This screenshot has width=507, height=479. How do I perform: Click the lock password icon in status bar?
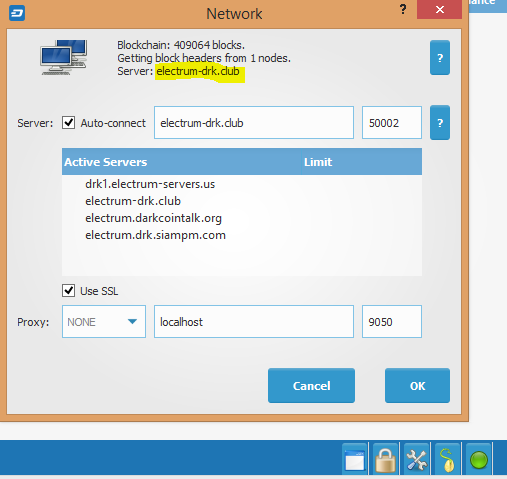(385, 460)
